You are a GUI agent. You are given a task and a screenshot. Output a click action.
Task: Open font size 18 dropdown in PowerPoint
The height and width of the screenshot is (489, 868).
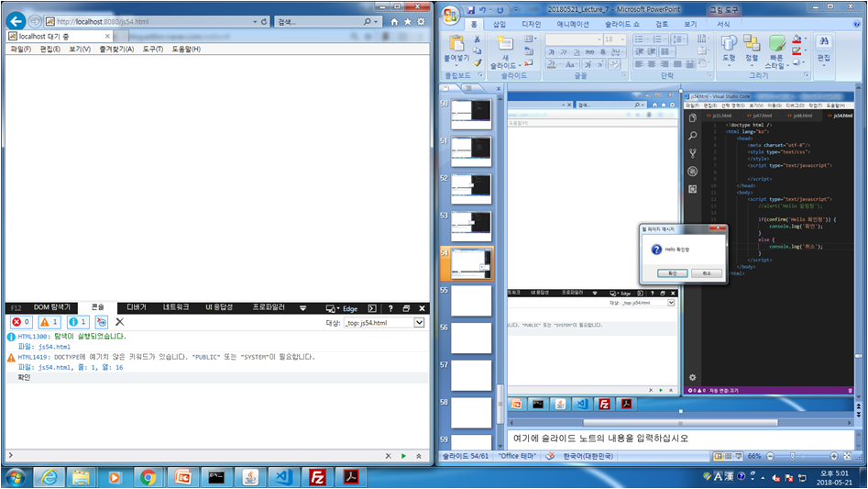pos(622,39)
